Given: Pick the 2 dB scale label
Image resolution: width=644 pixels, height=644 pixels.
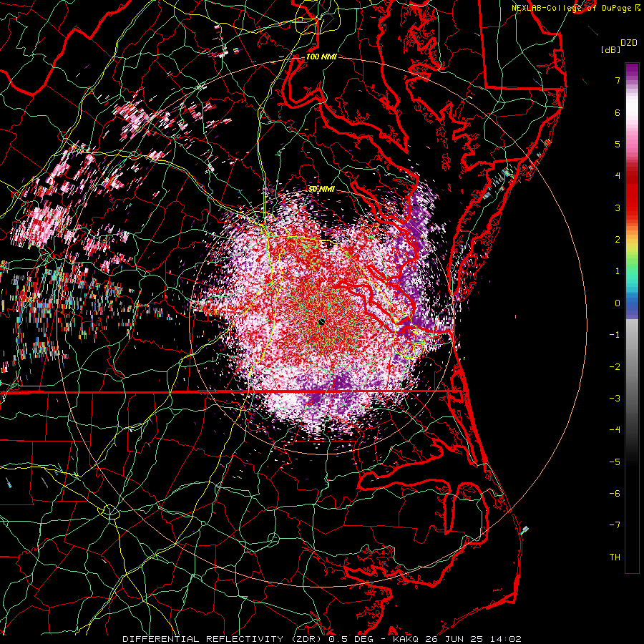Looking at the screenshot, I should point(618,240).
